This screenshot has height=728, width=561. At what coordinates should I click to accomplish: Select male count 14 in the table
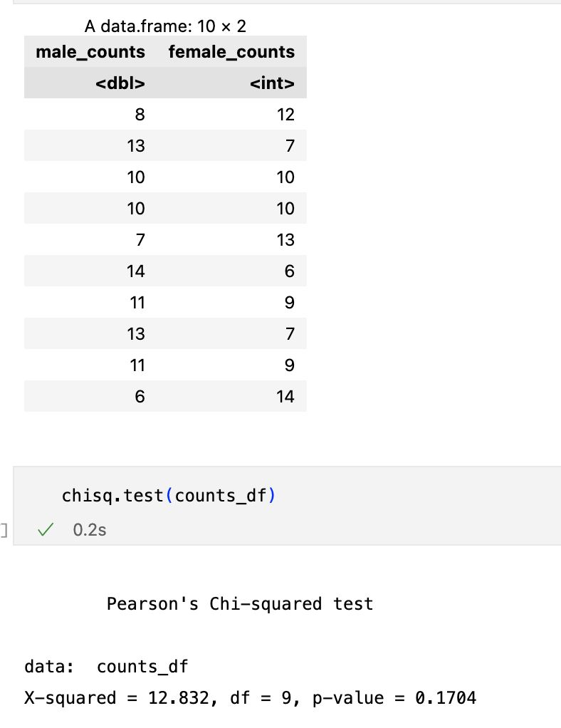click(x=135, y=271)
